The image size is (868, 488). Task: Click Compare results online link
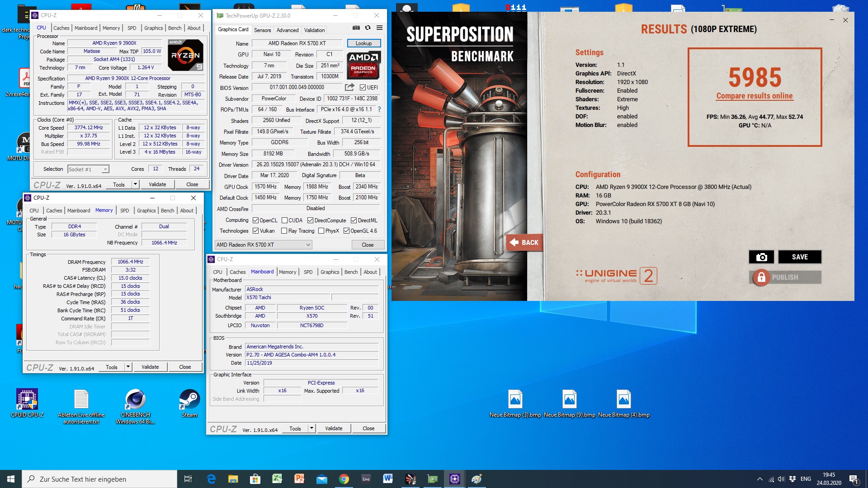pos(755,96)
